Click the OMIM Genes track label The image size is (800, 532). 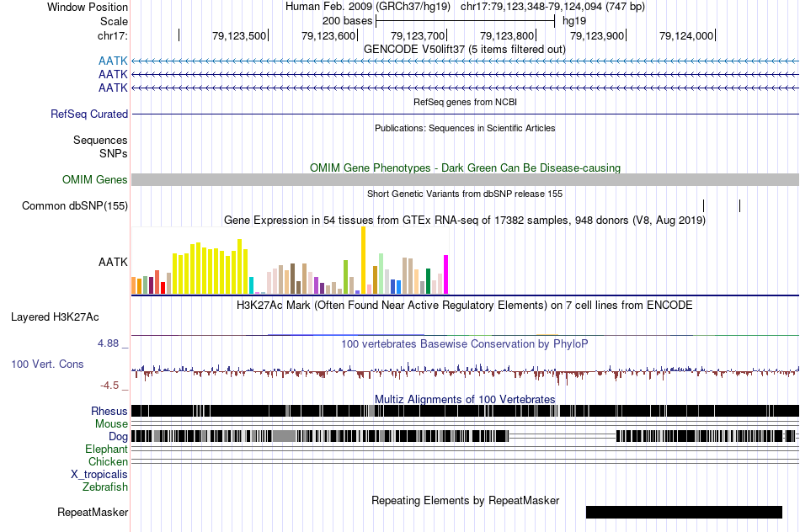pyautogui.click(x=94, y=179)
